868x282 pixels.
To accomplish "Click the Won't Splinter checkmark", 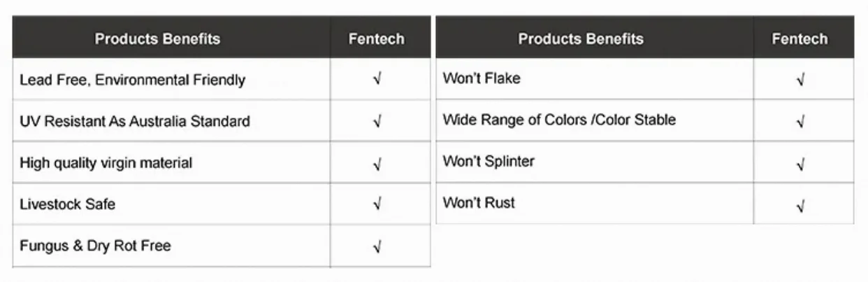I will pyautogui.click(x=801, y=164).
